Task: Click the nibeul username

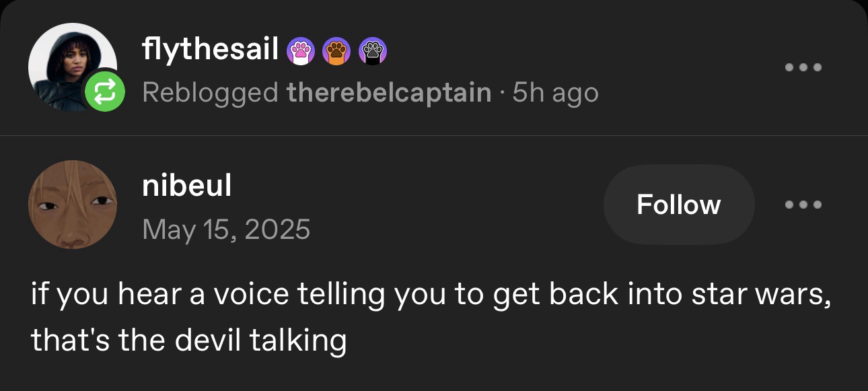Action: 187,186
